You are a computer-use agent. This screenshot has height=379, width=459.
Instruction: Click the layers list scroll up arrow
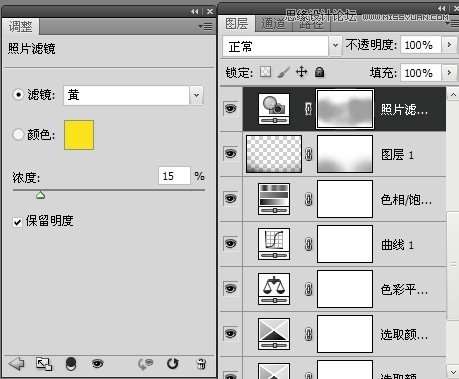(x=453, y=95)
